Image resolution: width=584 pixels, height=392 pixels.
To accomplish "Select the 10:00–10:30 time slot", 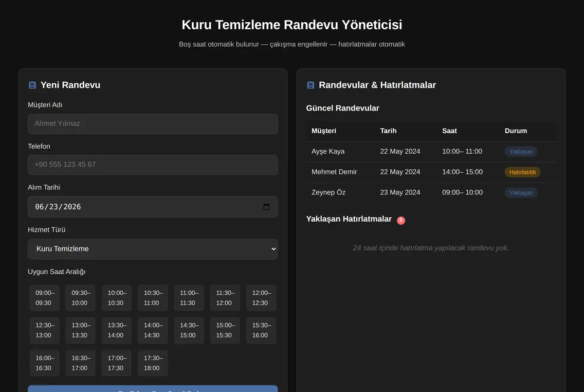I will point(116,298).
